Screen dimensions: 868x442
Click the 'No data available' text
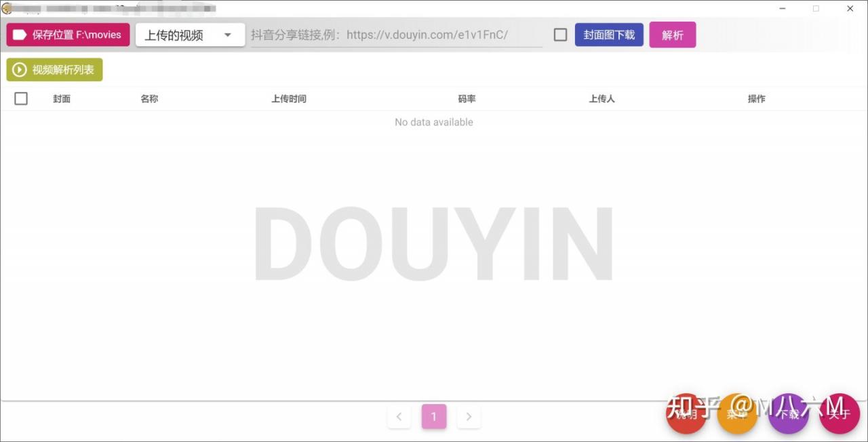434,122
